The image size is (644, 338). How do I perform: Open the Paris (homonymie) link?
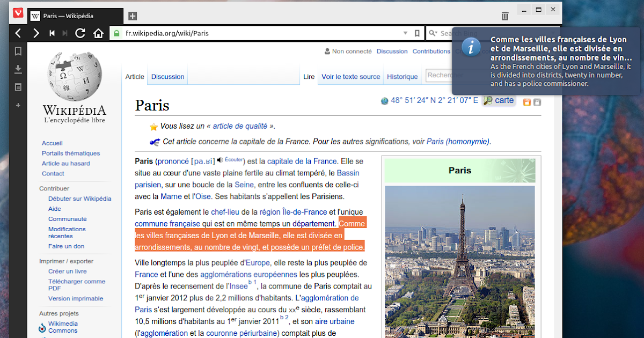pyautogui.click(x=458, y=142)
